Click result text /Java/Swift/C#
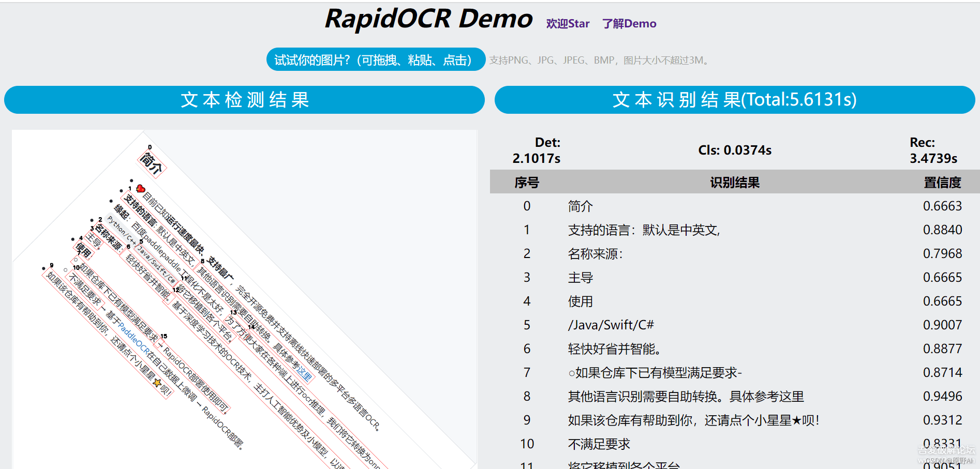 [x=611, y=325]
